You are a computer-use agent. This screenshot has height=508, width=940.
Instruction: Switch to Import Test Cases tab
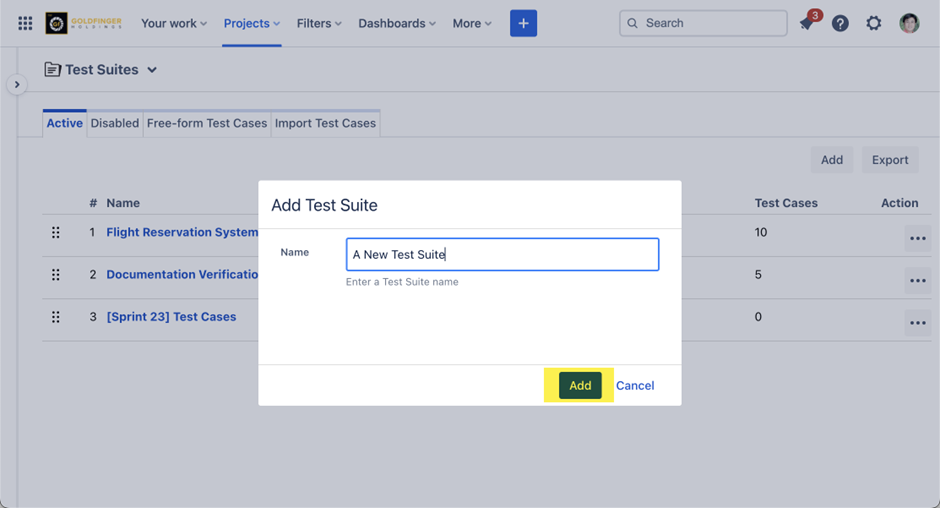pyautogui.click(x=325, y=123)
